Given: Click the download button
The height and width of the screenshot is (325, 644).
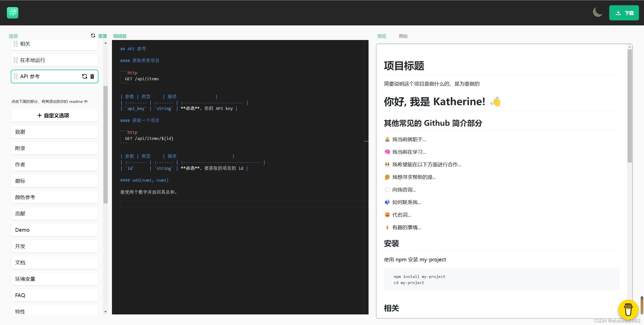Looking at the screenshot, I should (624, 13).
